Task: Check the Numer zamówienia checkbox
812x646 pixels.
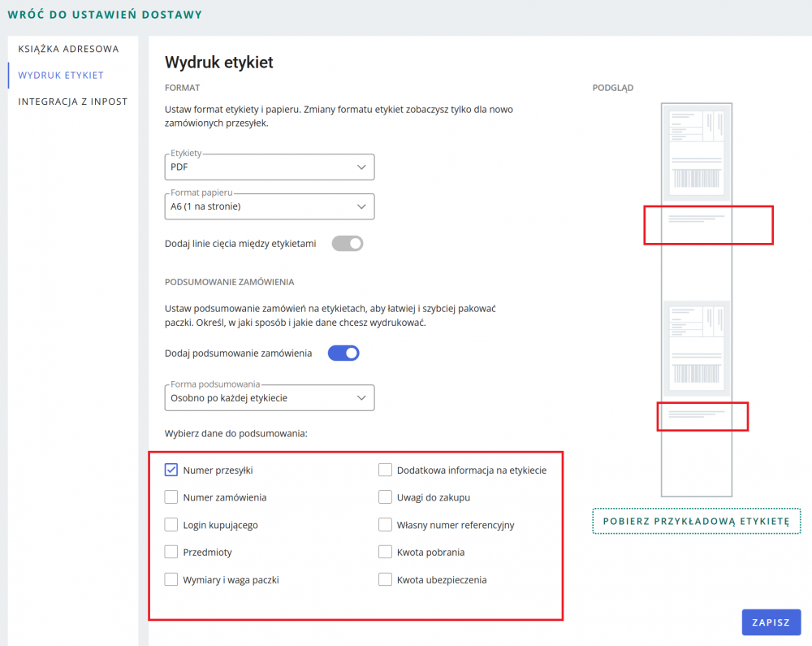Action: pyautogui.click(x=171, y=497)
